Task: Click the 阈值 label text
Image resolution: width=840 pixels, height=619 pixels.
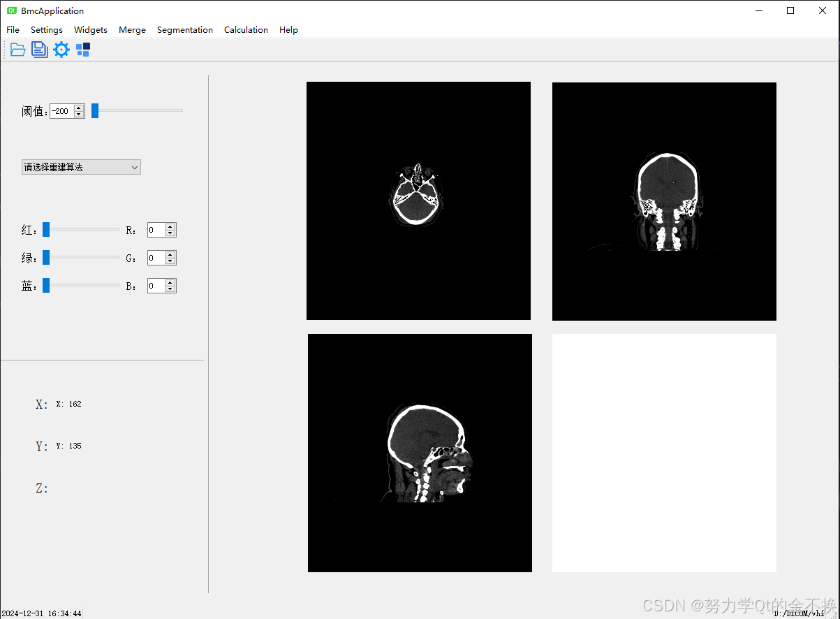Action: [35, 111]
